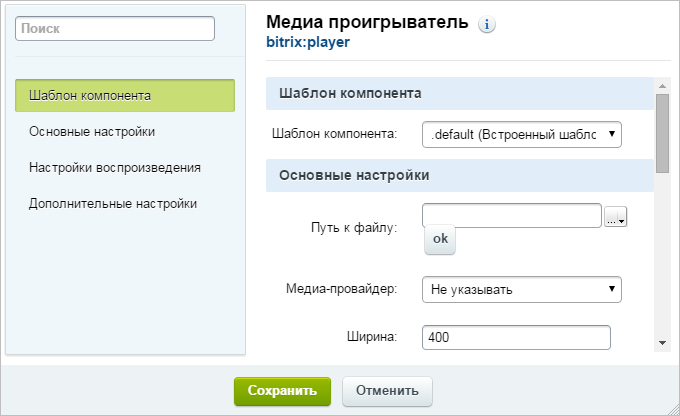Focus the Поиск search field
This screenshot has width=680, height=416.
115,29
